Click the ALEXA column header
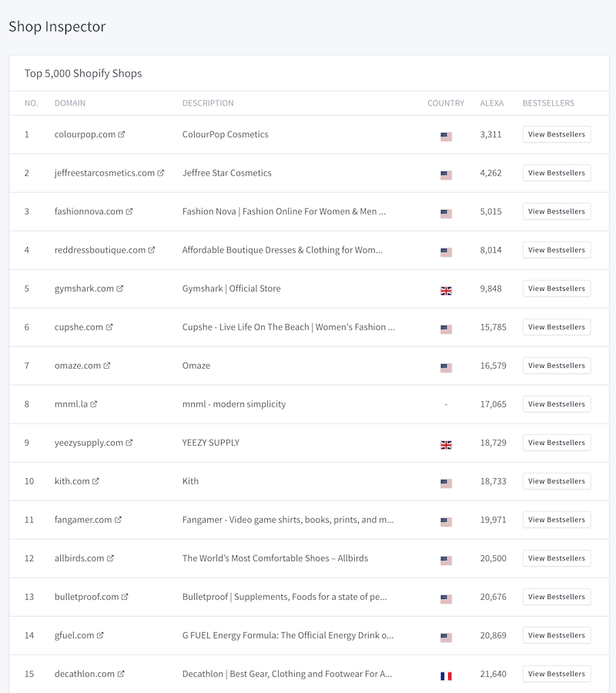Viewport: 616px width, 693px height. (491, 103)
